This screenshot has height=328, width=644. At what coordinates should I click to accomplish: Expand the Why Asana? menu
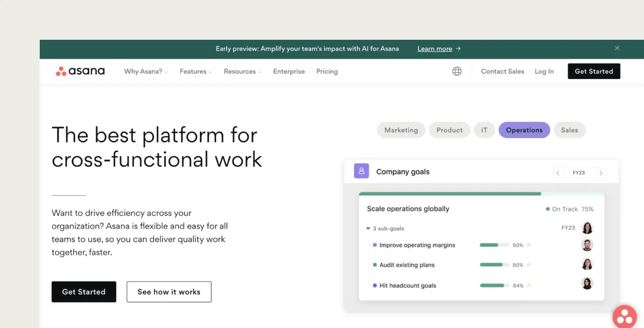[x=146, y=72]
